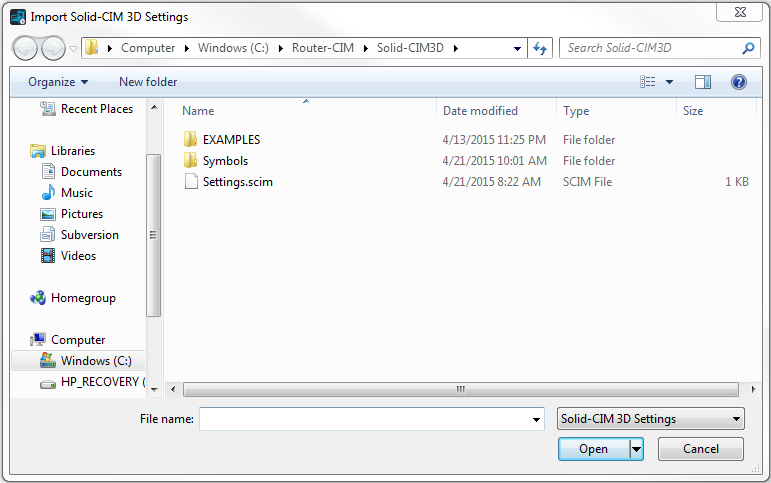Open the Organize menu
This screenshot has height=483, width=771.
click(x=57, y=82)
